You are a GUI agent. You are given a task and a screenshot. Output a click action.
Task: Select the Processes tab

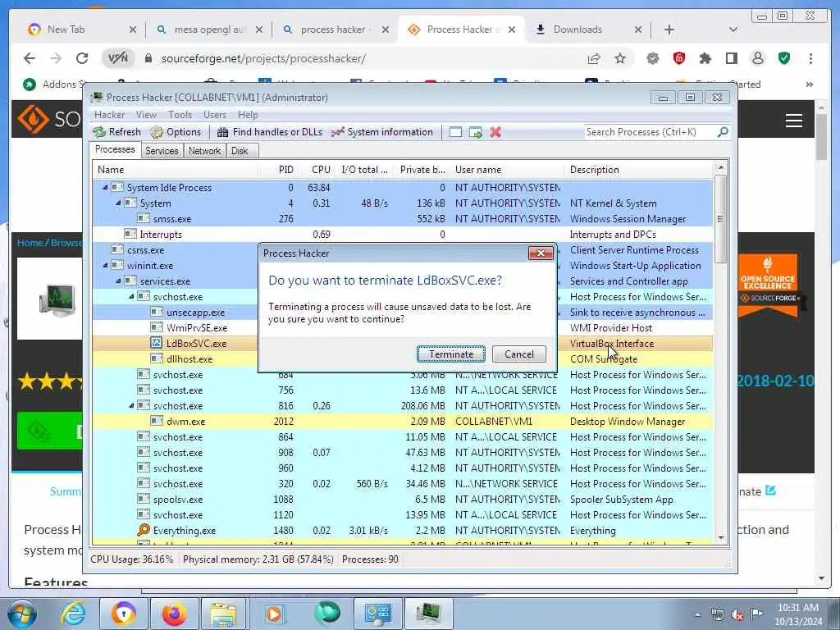115,149
